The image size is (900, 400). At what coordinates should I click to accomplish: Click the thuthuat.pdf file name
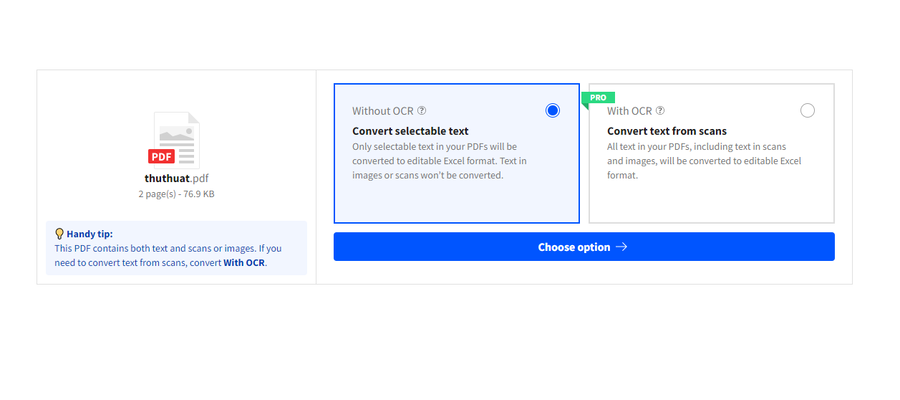point(176,178)
